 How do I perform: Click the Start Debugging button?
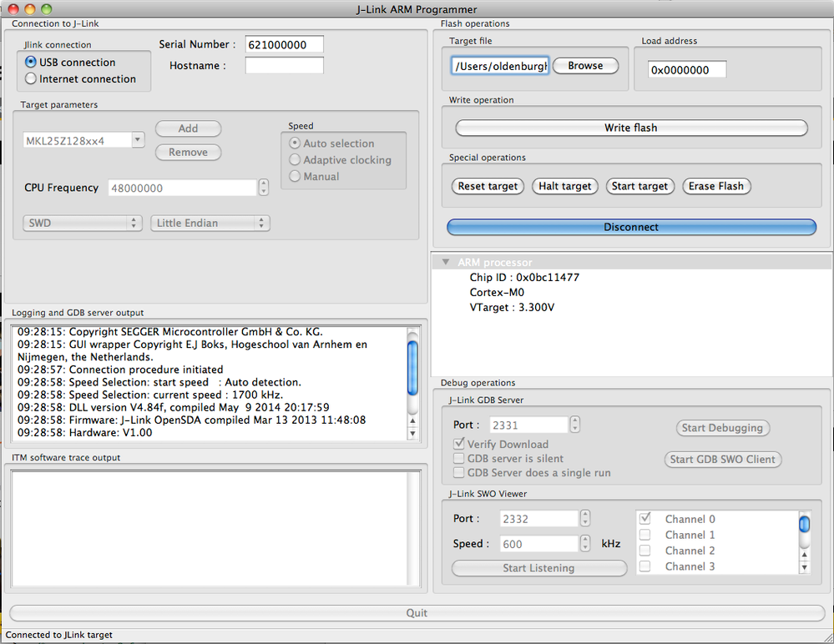[722, 428]
